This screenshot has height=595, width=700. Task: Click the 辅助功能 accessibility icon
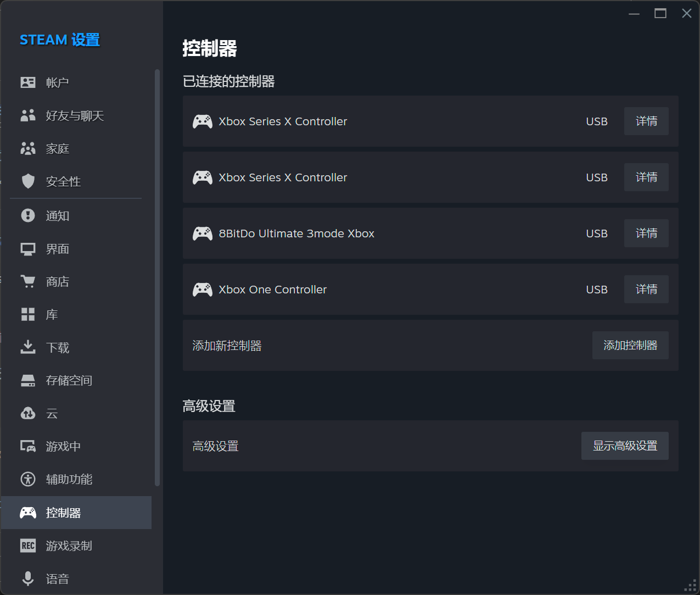click(28, 479)
